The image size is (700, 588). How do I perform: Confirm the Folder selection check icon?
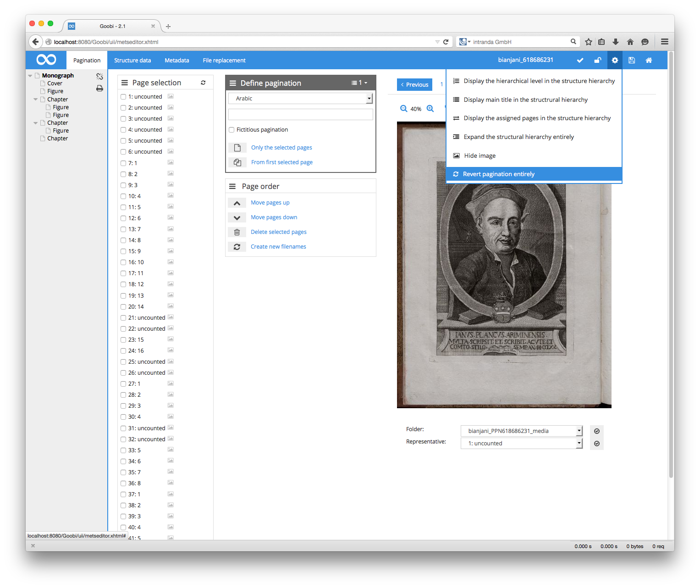(x=597, y=431)
